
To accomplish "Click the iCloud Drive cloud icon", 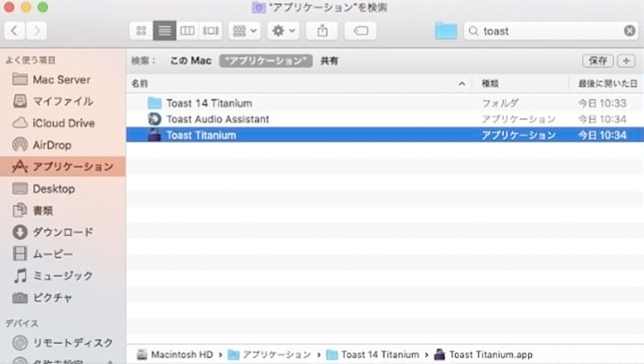I will tap(19, 122).
